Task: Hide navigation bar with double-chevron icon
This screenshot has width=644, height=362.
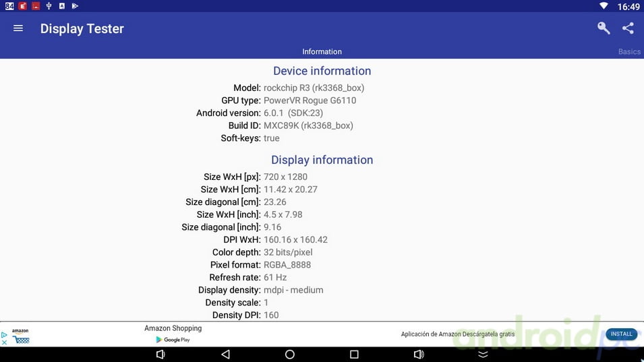Action: [x=483, y=355]
